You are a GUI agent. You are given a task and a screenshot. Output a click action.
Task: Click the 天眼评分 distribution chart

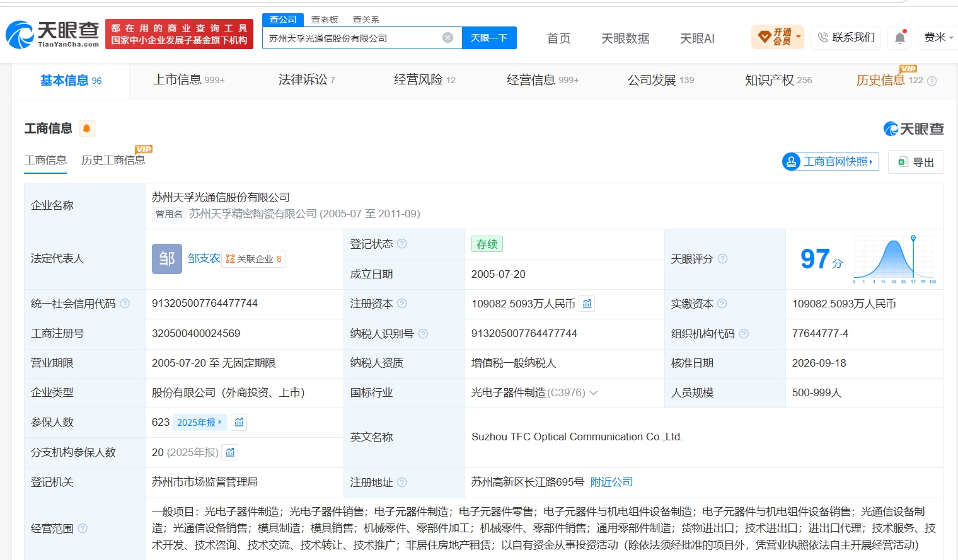click(x=895, y=259)
